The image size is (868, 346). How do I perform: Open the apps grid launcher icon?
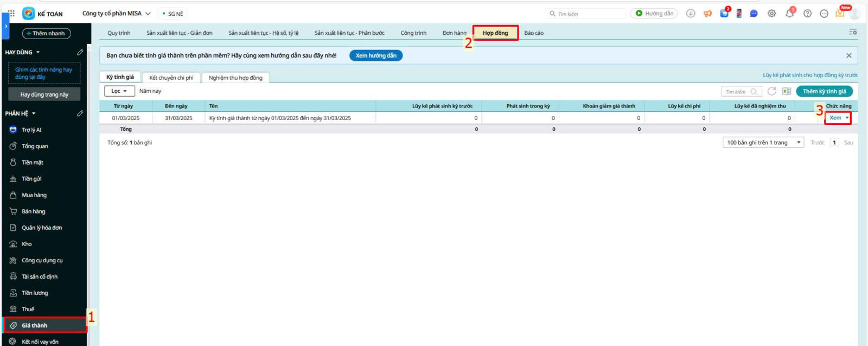point(11,14)
